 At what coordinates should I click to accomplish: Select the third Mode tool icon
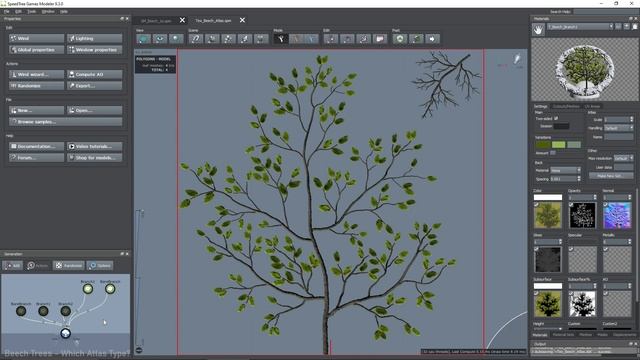[311, 39]
